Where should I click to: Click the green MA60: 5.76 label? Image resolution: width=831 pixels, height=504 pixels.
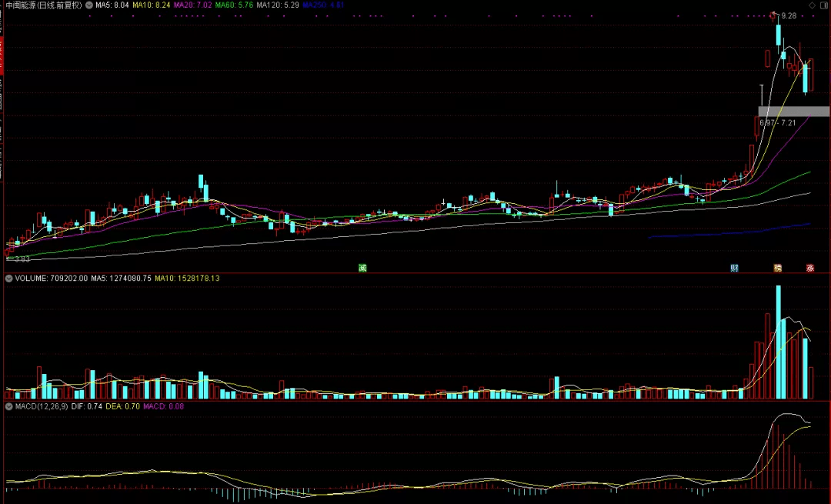(234, 5)
